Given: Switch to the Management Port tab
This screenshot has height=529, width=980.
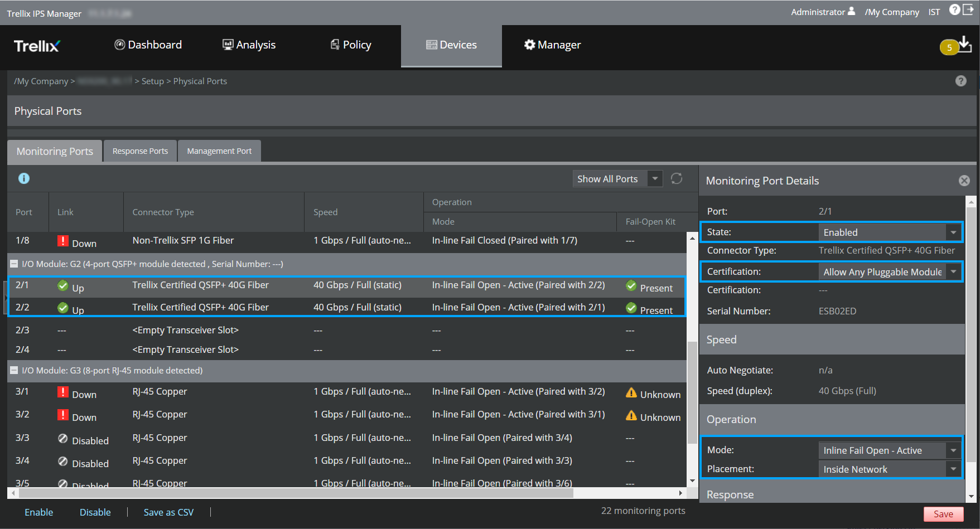Looking at the screenshot, I should pyautogui.click(x=219, y=151).
